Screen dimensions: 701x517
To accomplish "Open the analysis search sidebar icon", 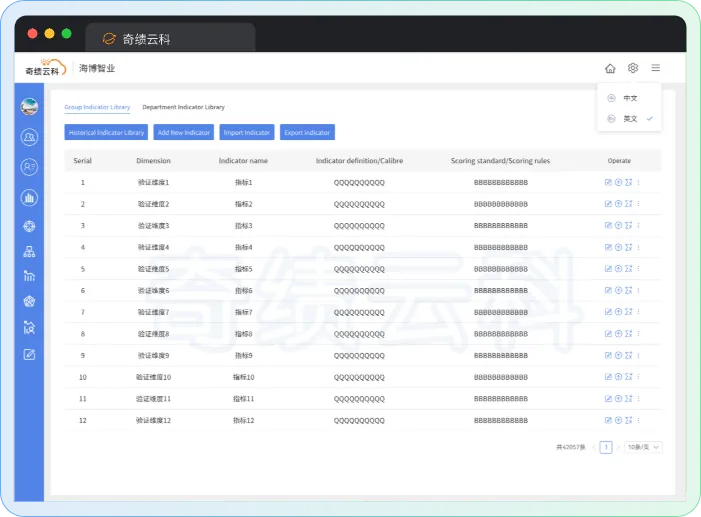I will pos(29,328).
